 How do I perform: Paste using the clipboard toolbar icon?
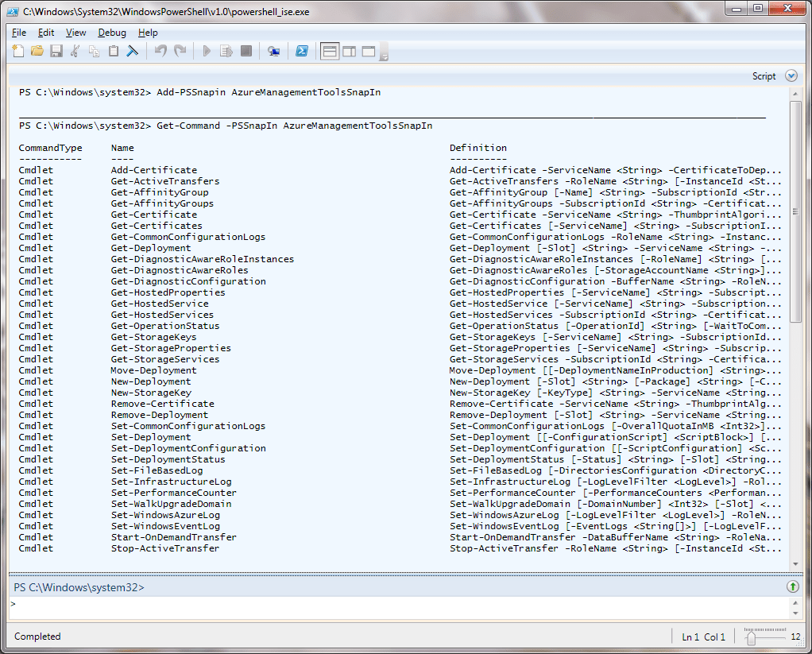[114, 51]
